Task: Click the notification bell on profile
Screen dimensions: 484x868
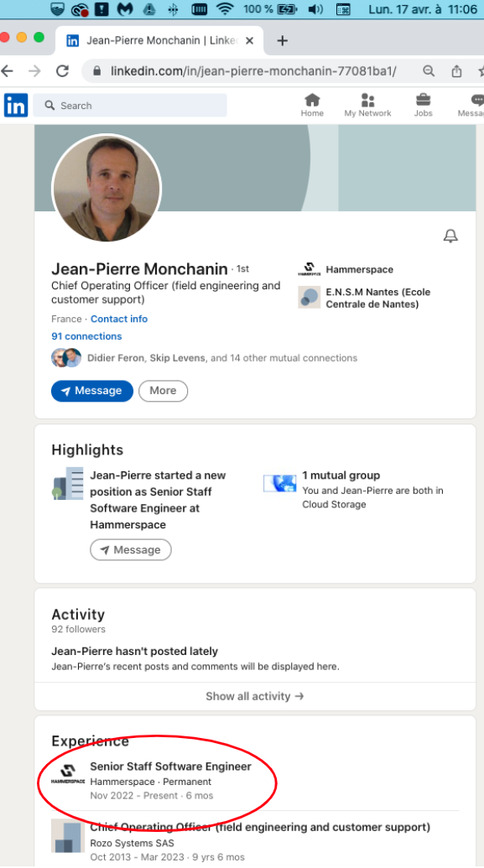Action: [450, 236]
